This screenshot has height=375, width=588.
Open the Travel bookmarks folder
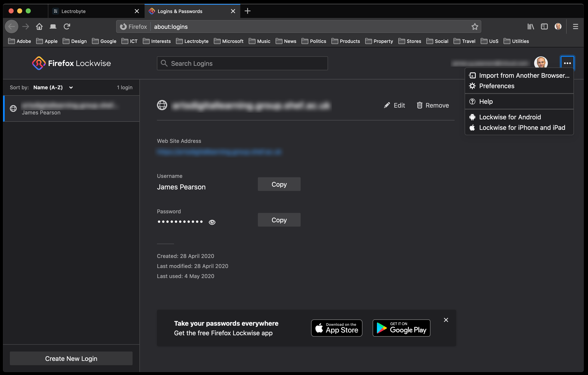click(464, 41)
